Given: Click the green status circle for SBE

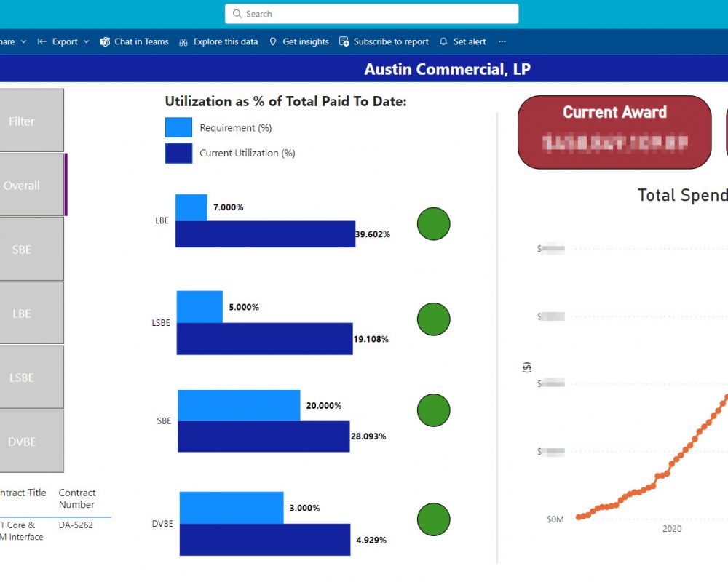Looking at the screenshot, I should (x=434, y=410).
